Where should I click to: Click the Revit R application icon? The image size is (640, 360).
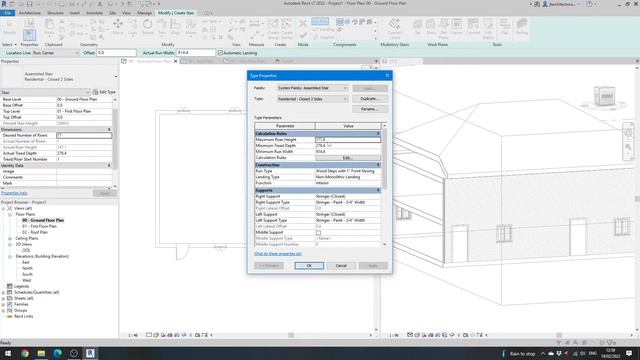coord(4,4)
